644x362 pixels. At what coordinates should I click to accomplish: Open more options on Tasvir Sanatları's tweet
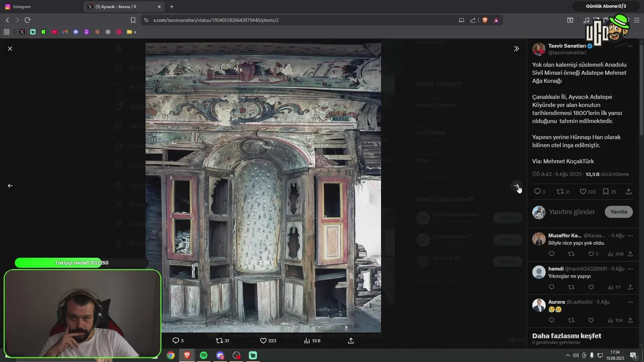pos(630,46)
